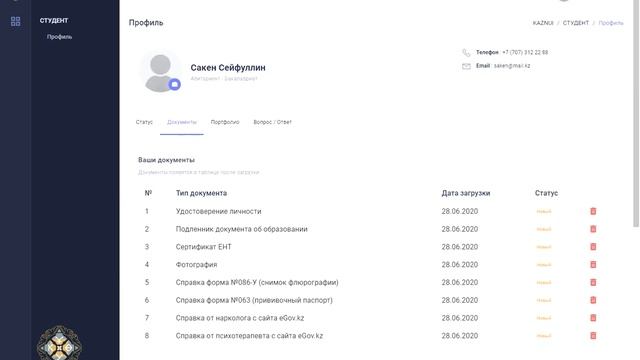Click row Фотография

(371, 264)
